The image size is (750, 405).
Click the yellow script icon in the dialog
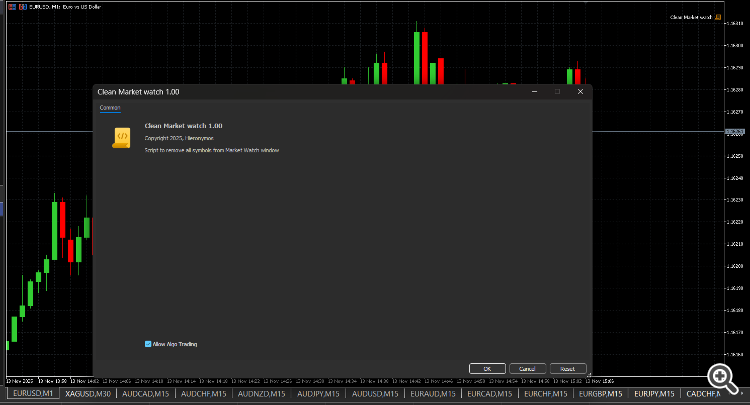[121, 138]
